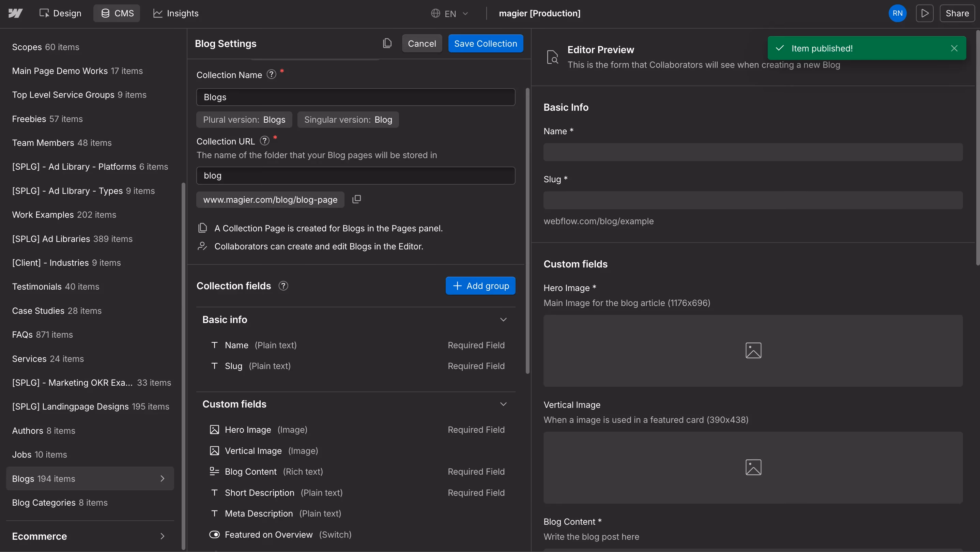Open the Slug plain text field
This screenshot has width=980, height=552.
tap(356, 366)
